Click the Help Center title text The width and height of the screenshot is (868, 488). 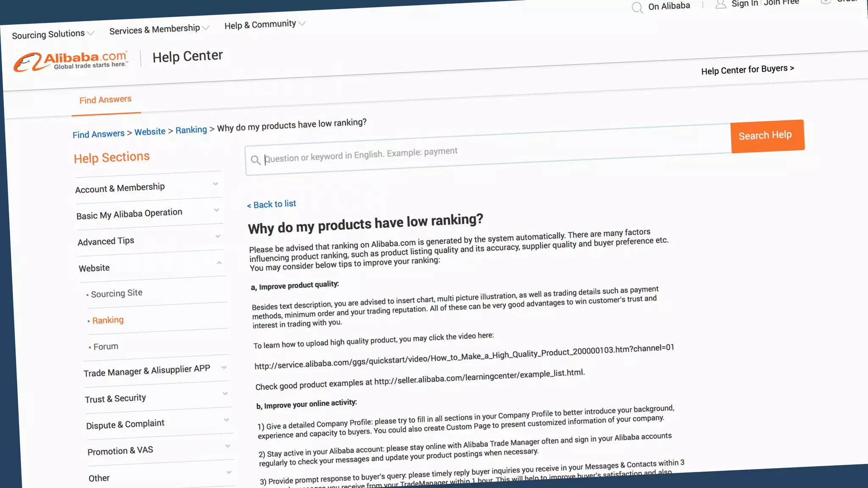187,56
